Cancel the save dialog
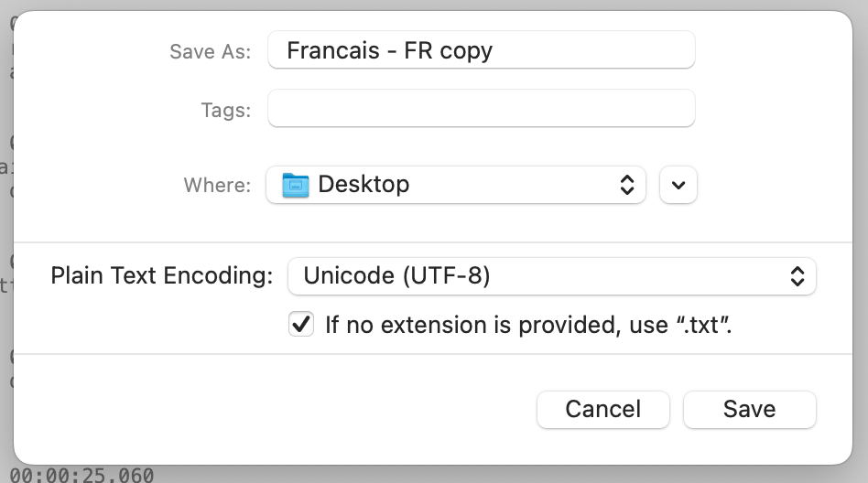868x483 pixels. [602, 409]
